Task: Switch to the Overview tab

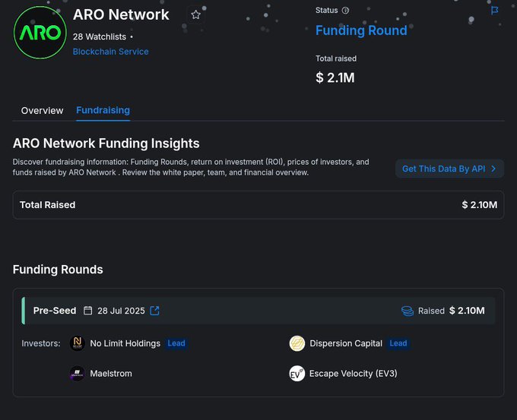Action: tap(43, 111)
